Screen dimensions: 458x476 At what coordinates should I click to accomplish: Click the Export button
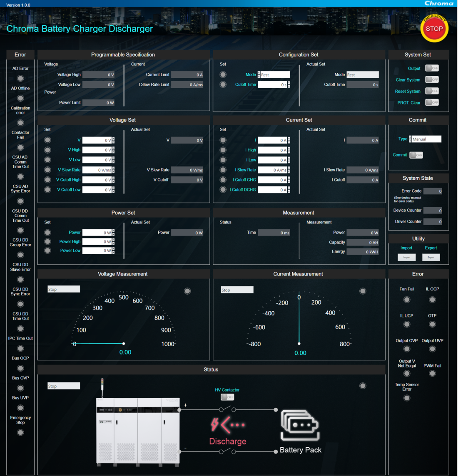(x=431, y=258)
